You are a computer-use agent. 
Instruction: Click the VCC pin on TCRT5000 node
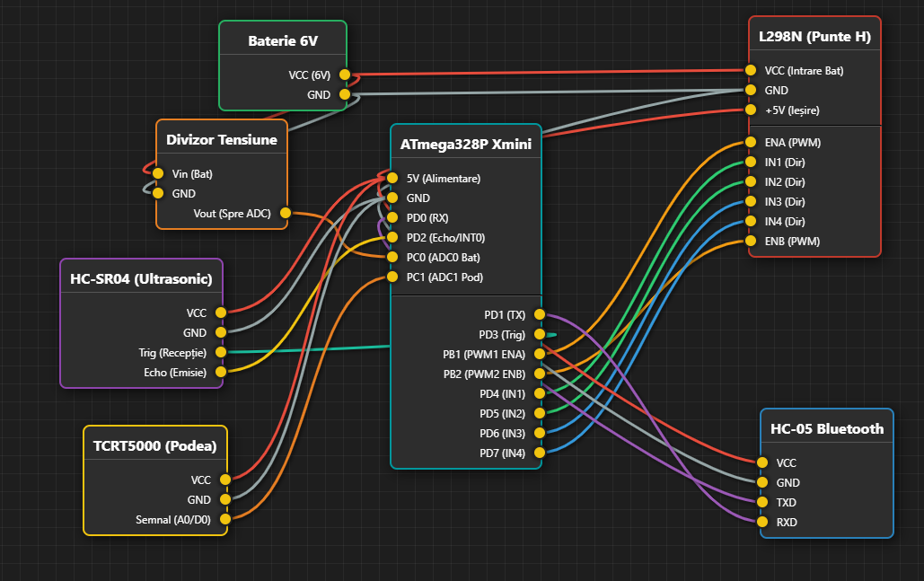click(225, 480)
